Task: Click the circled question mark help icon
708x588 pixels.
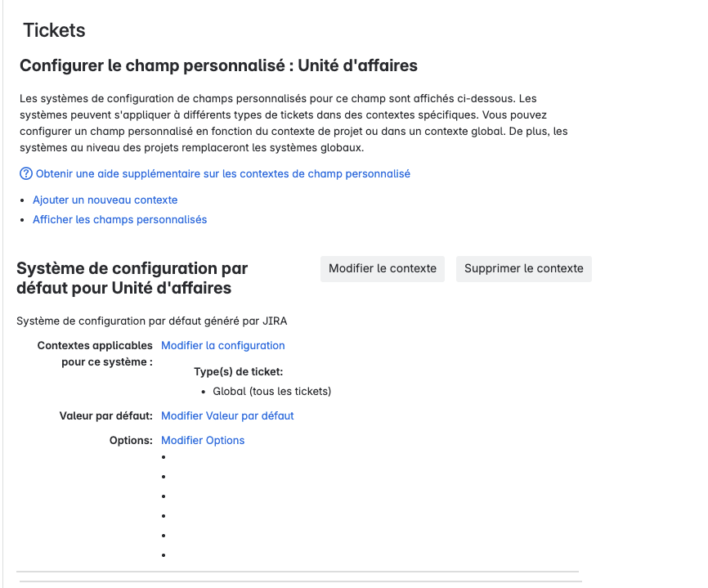Action: click(x=24, y=173)
